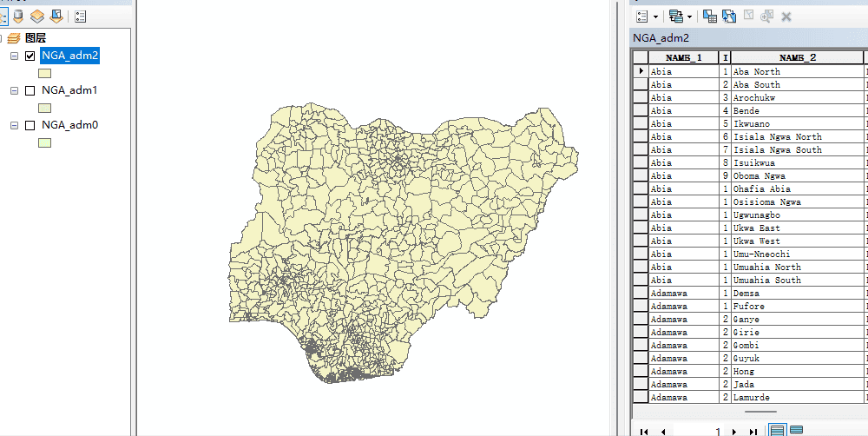Click the Ugwunagbo cell
This screenshot has width=868, height=436.
point(798,215)
